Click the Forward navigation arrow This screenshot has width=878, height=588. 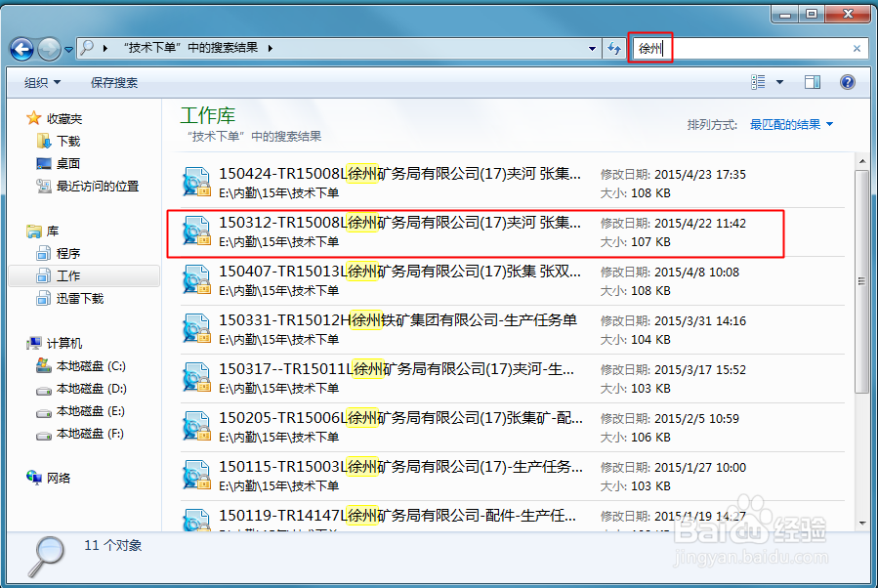click(47, 48)
